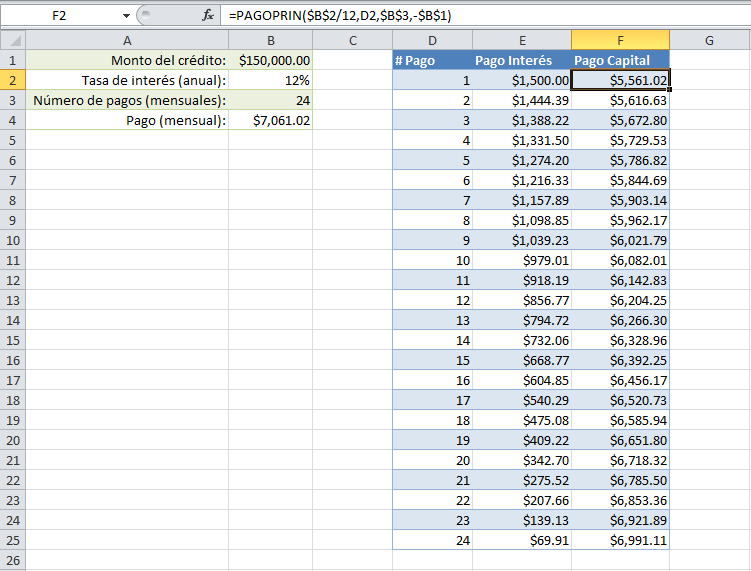Open the Name Box dropdown arrow
The height and width of the screenshot is (571, 751).
[x=126, y=16]
